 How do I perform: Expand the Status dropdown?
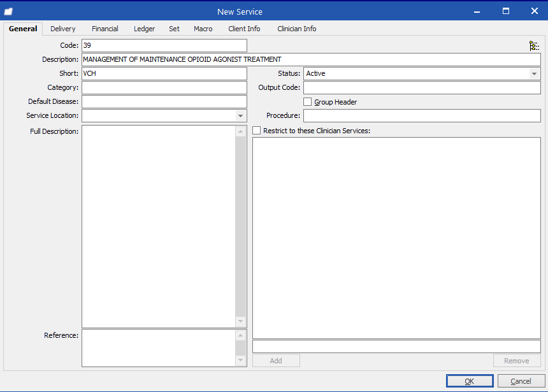click(x=534, y=74)
